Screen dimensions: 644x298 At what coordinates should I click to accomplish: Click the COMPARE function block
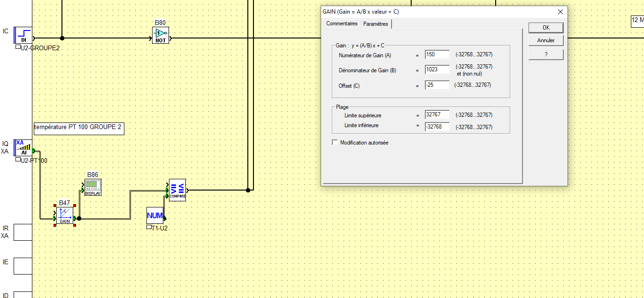tap(177, 190)
